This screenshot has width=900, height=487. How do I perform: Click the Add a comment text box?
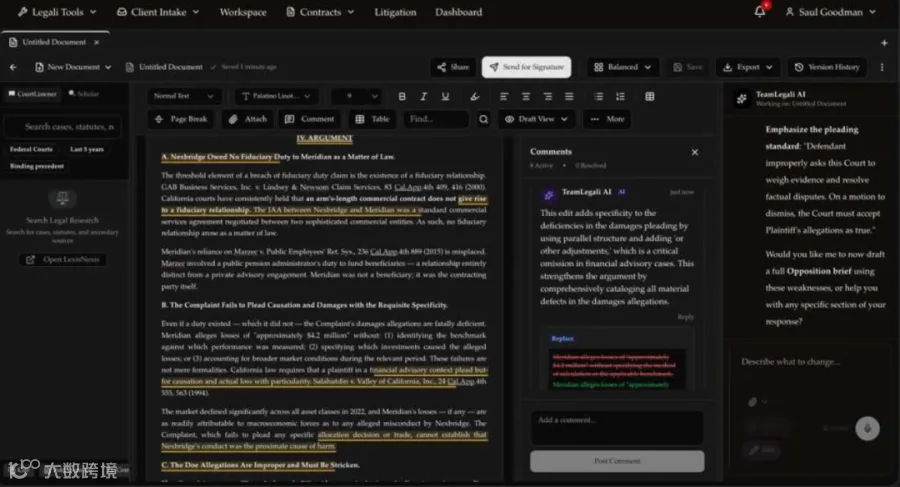(x=617, y=427)
